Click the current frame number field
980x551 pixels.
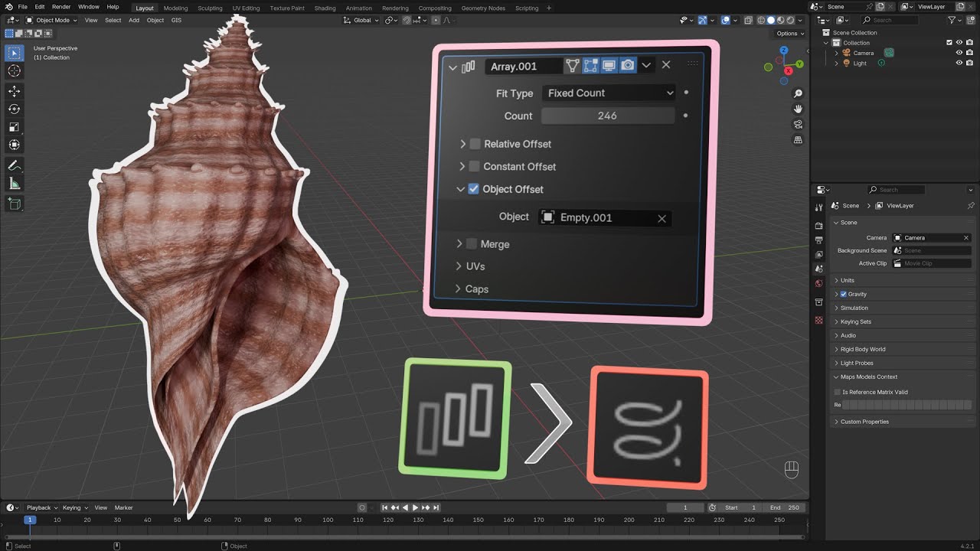click(685, 507)
